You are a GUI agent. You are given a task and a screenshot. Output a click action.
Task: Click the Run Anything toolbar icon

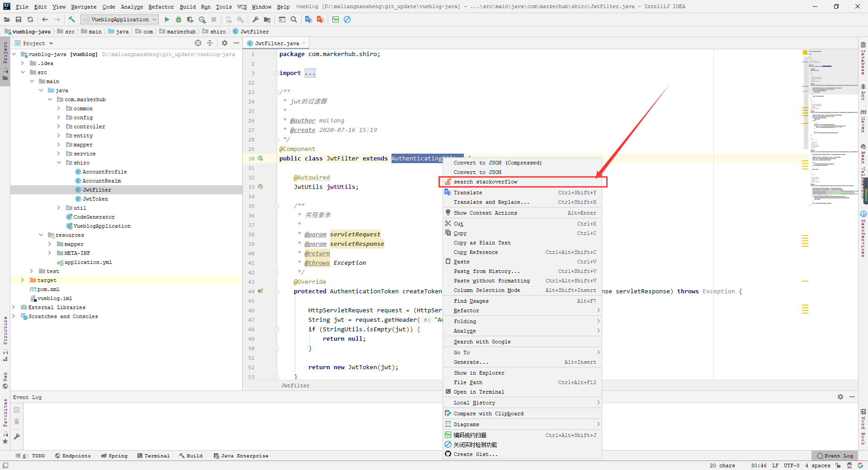click(282, 19)
